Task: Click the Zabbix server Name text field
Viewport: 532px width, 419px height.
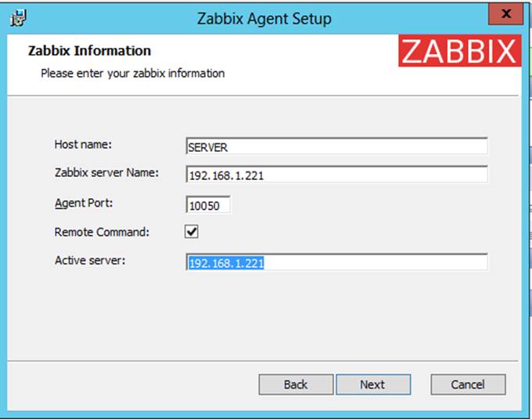Action: click(x=336, y=175)
